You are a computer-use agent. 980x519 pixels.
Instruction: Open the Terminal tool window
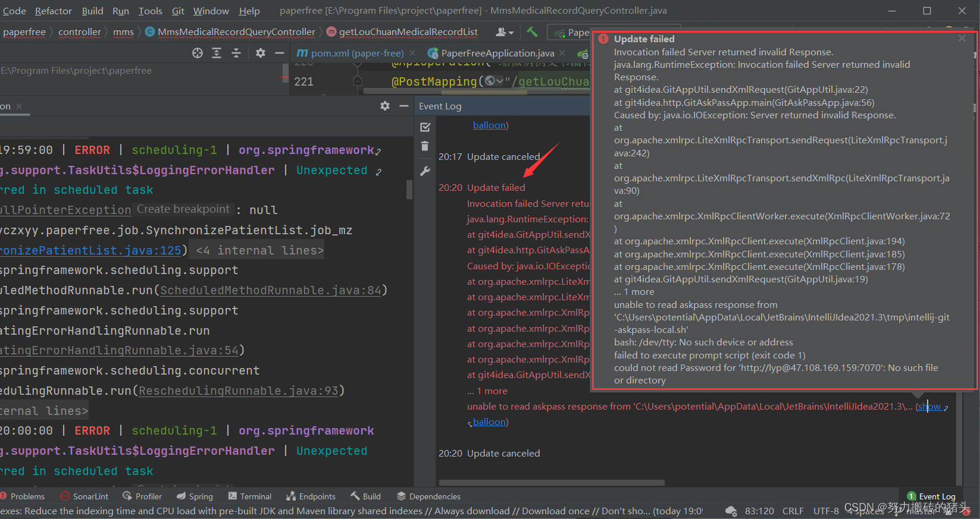[x=249, y=496]
